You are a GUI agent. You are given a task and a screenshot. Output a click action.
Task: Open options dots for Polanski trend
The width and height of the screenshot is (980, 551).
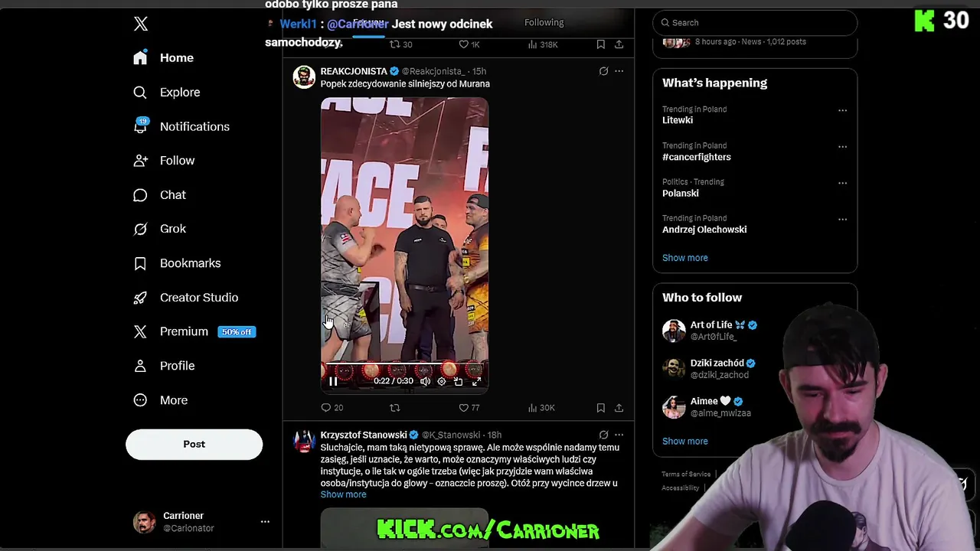[x=842, y=183]
